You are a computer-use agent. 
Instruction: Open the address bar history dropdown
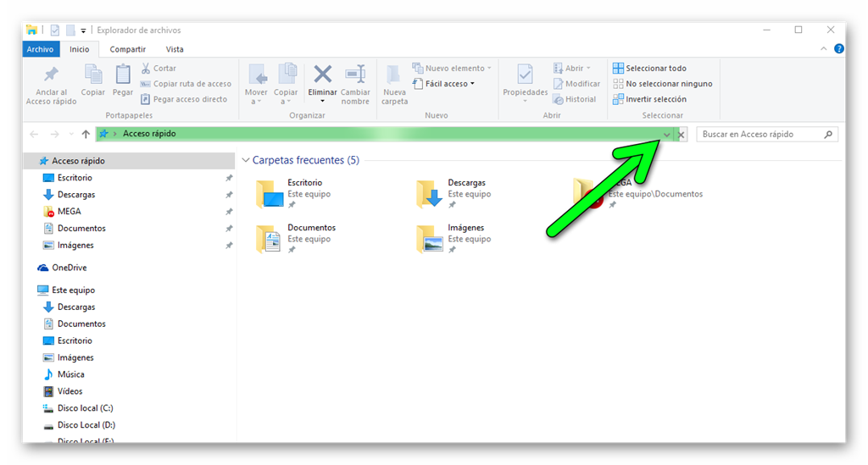667,135
